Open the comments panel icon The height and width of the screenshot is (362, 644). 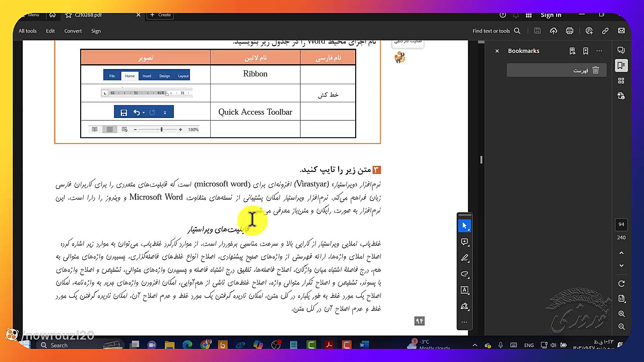point(621,50)
